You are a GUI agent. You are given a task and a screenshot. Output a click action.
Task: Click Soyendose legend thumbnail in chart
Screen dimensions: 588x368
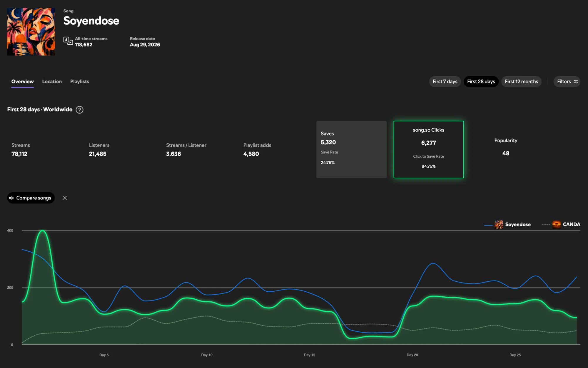pyautogui.click(x=499, y=224)
